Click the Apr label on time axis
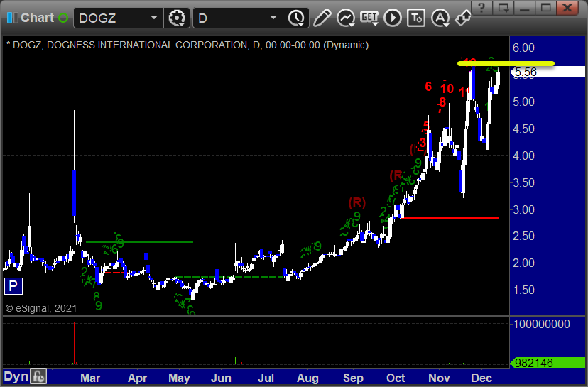The height and width of the screenshot is (387, 588). point(137,378)
